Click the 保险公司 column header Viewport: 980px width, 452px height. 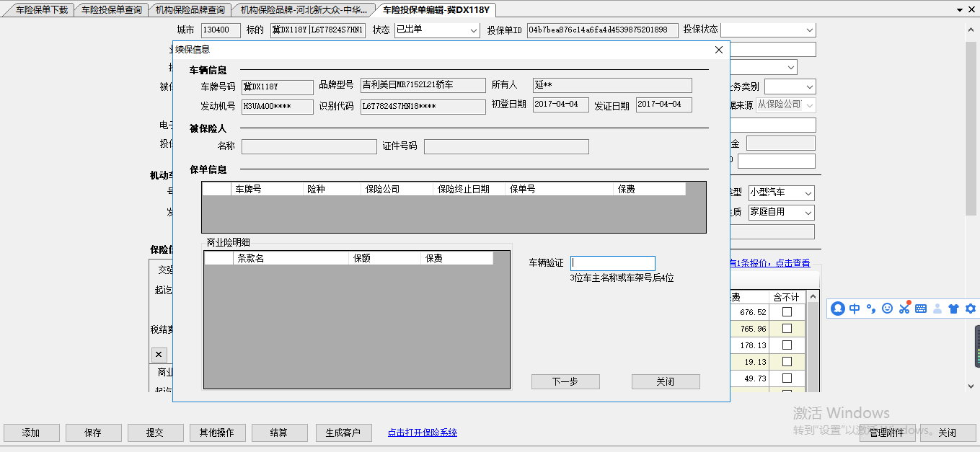pyautogui.click(x=397, y=189)
